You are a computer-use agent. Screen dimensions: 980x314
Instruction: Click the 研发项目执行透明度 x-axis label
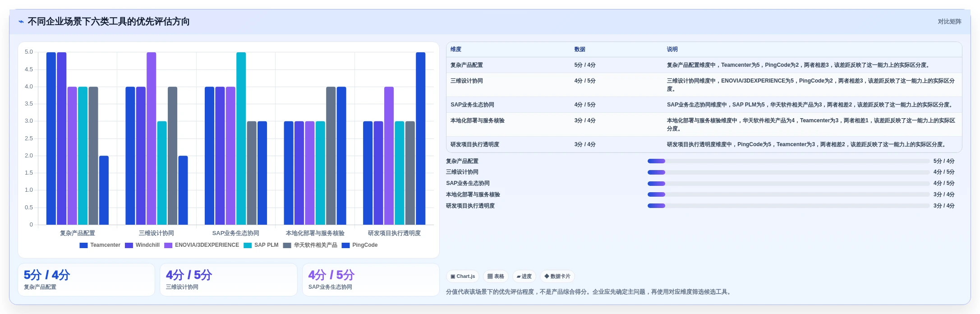click(x=394, y=233)
